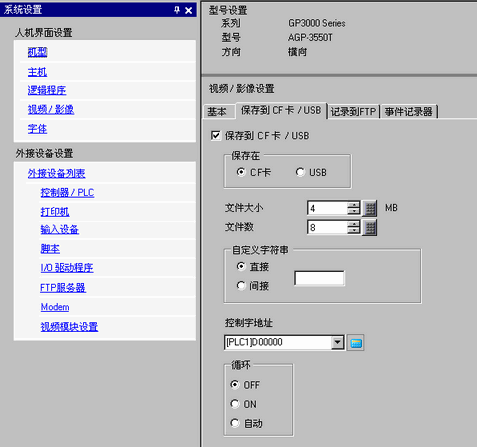The width and height of the screenshot is (477, 447).
Task: Expand the control word address dropdown
Action: (337, 342)
